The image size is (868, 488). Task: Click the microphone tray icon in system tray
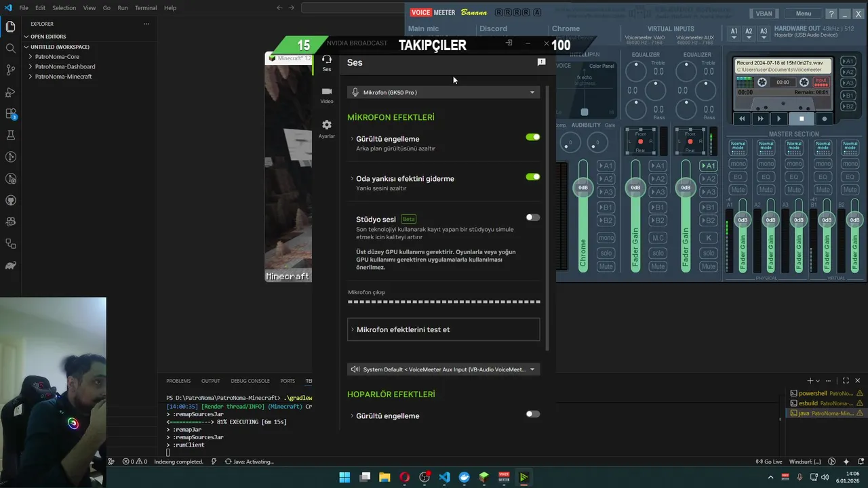click(x=800, y=478)
